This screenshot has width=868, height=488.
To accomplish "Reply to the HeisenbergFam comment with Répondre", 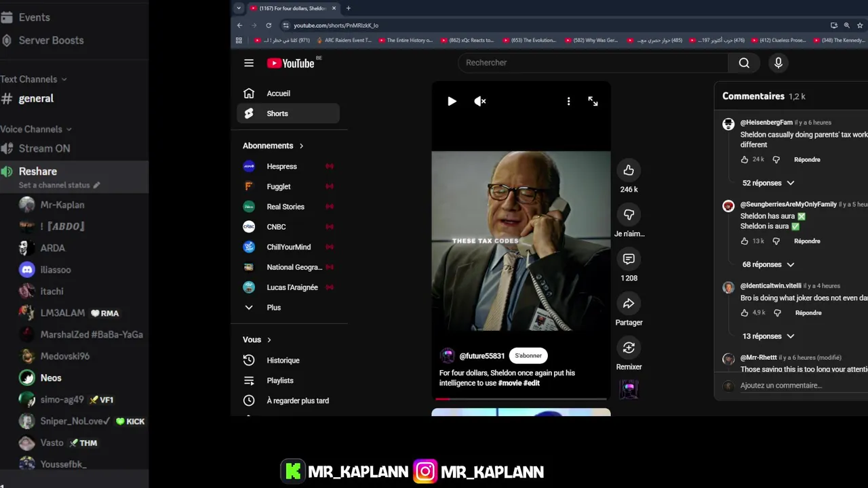I will [x=807, y=159].
